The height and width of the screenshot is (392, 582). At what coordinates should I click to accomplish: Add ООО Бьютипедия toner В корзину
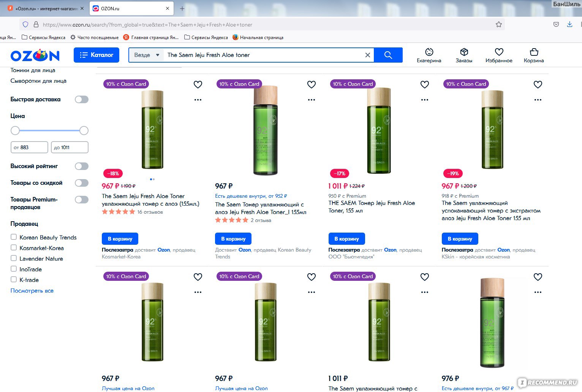346,239
